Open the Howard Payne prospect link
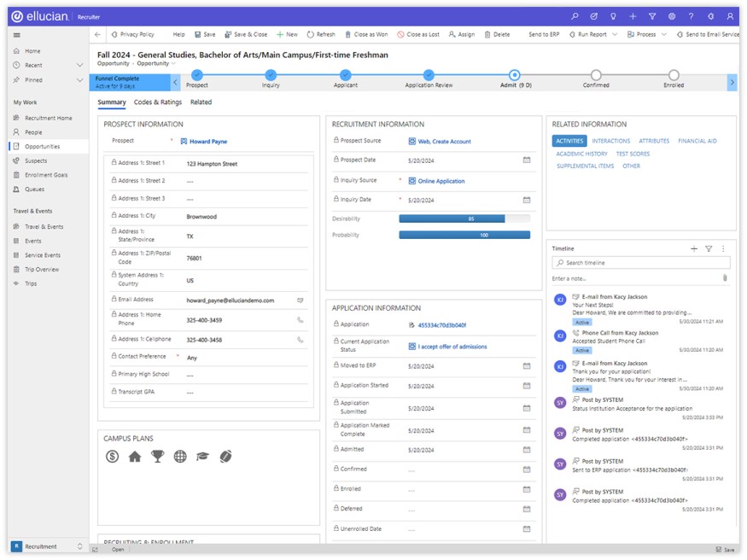Screen dimensions: 747x560 [207, 142]
